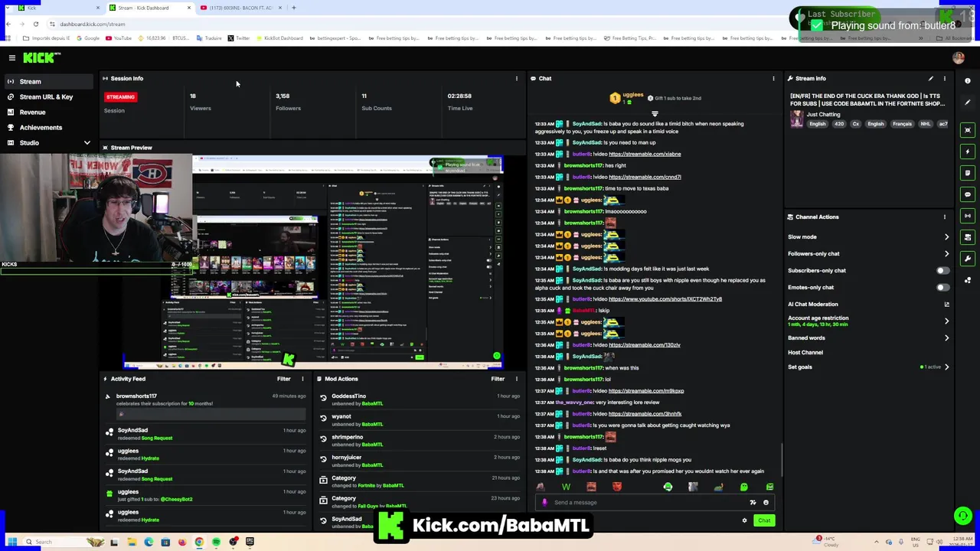Send message with green Chat button
The width and height of the screenshot is (980, 551).
coord(764,520)
